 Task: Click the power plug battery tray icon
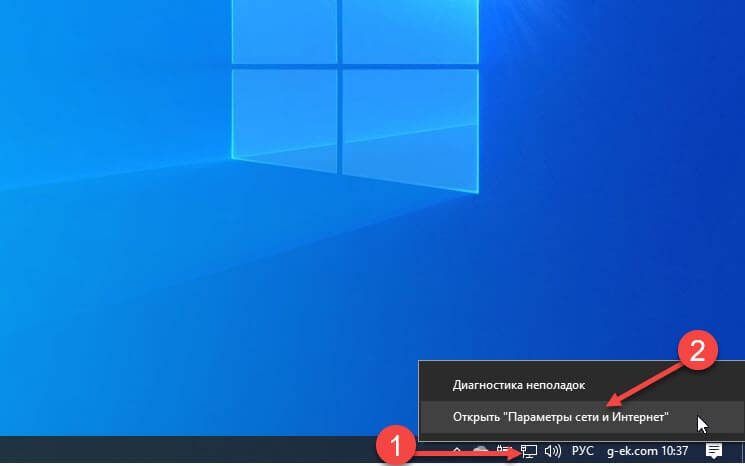504,450
